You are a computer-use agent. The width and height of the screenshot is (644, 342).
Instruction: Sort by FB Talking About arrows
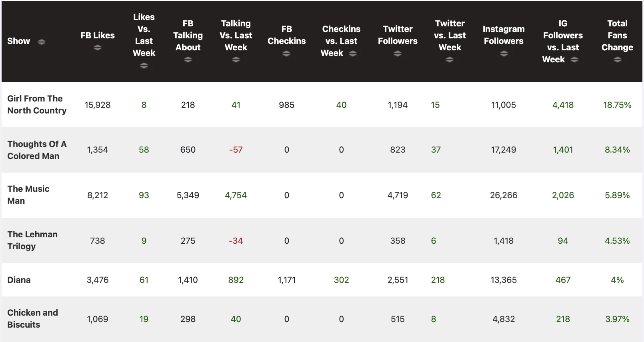188,60
